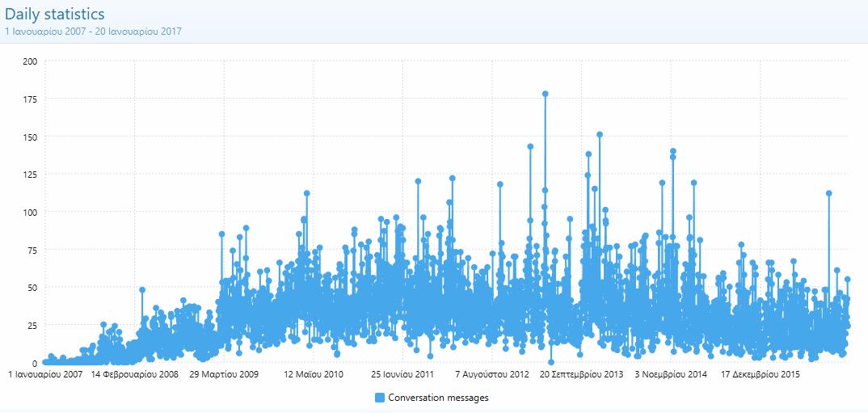This screenshot has width=868, height=413.
Task: Click the 25 Ιουνίου 2011 axis label
Action: (402, 375)
